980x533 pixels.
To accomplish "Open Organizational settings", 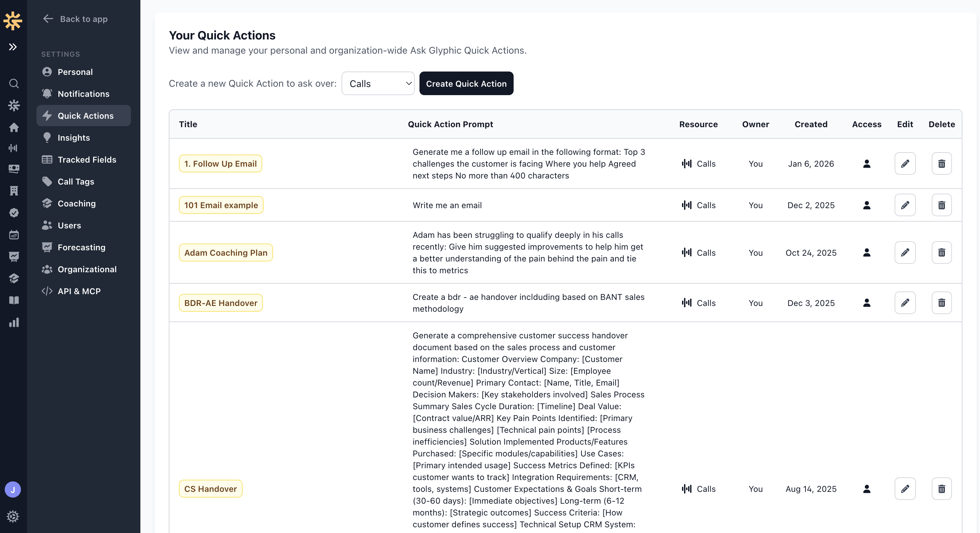I will pos(84,269).
